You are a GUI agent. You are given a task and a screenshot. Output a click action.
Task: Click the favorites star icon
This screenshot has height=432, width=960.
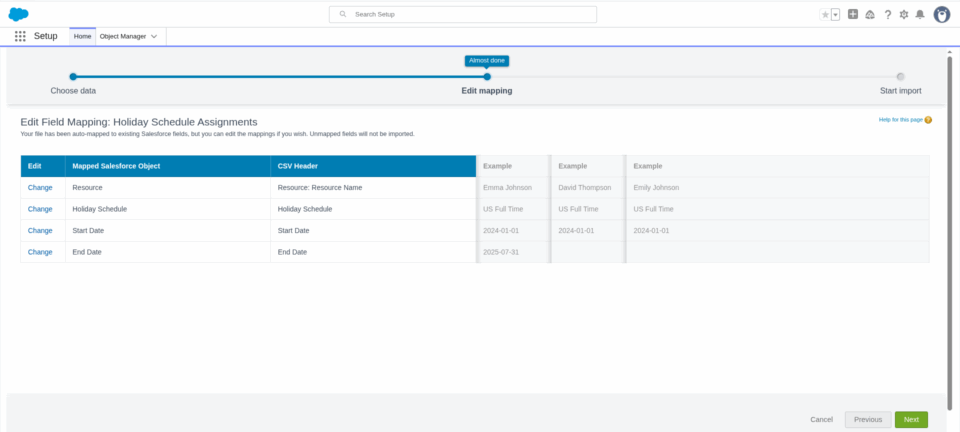825,14
